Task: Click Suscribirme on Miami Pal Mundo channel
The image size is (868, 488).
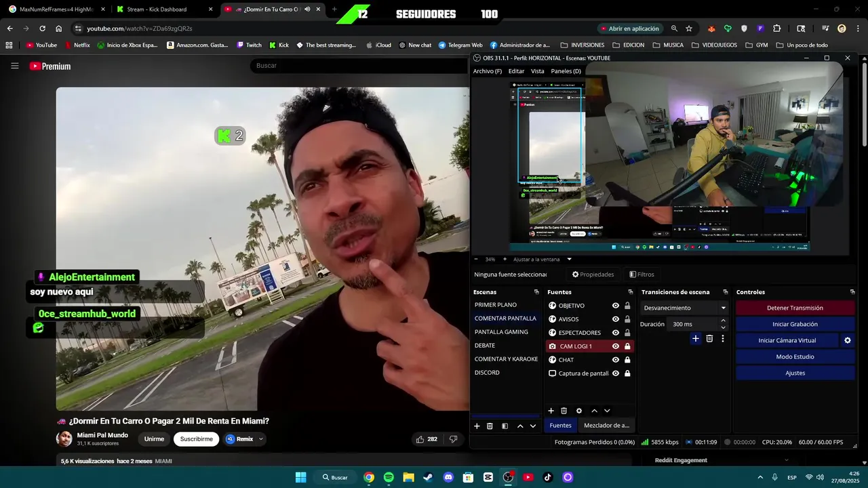Action: [197, 439]
